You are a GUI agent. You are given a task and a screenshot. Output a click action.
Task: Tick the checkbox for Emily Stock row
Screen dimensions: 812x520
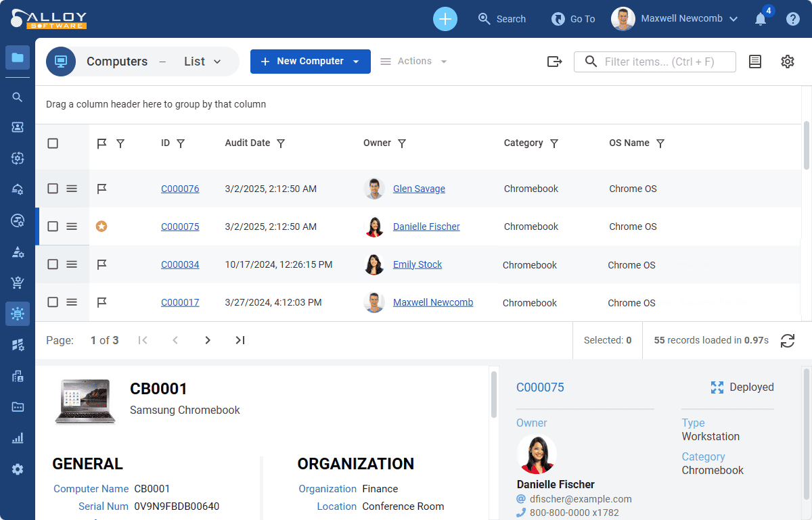click(x=53, y=264)
